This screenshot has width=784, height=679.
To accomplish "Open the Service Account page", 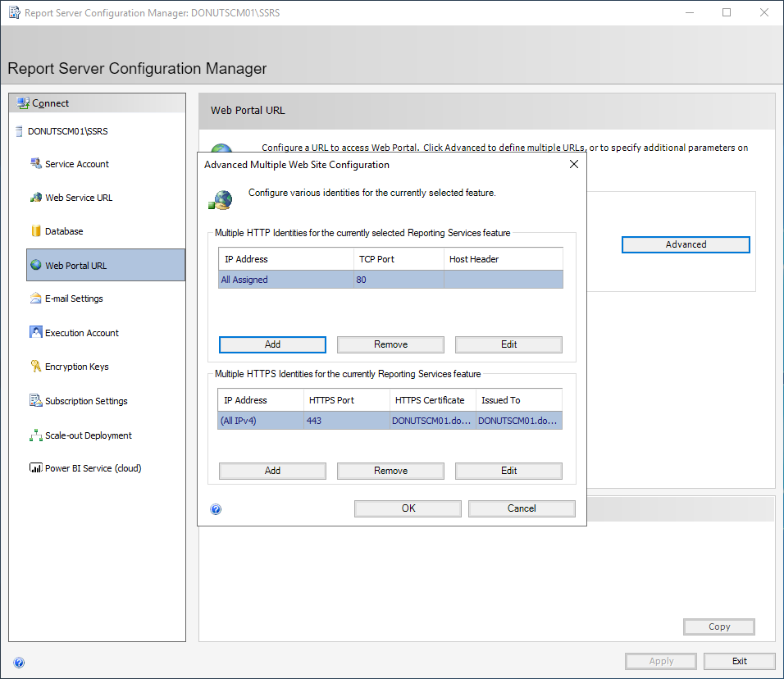I will click(x=77, y=164).
